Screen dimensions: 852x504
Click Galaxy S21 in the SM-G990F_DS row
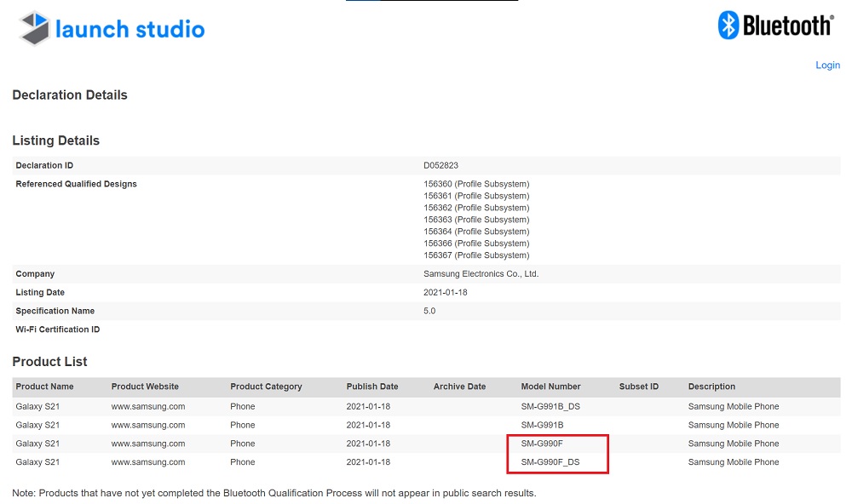click(37, 462)
